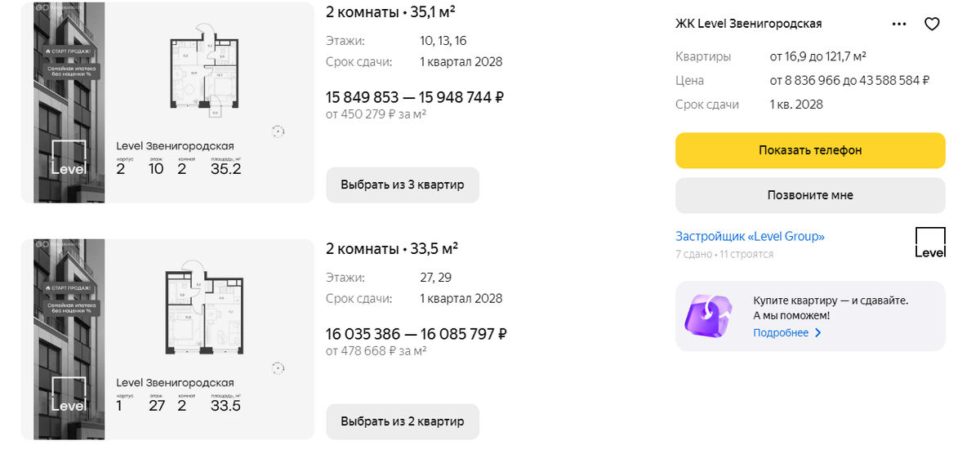Click the Level logo on the second listing image

(x=69, y=395)
